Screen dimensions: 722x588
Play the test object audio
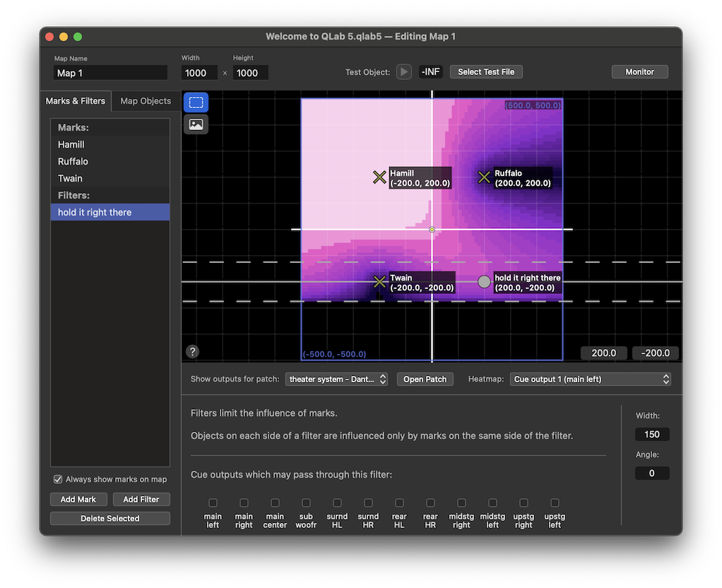403,71
